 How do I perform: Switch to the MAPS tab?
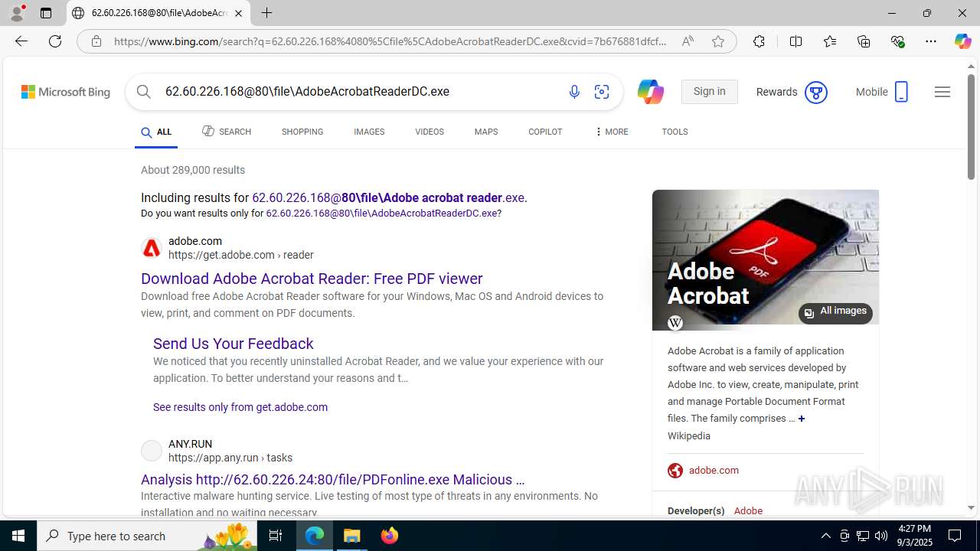click(x=486, y=132)
